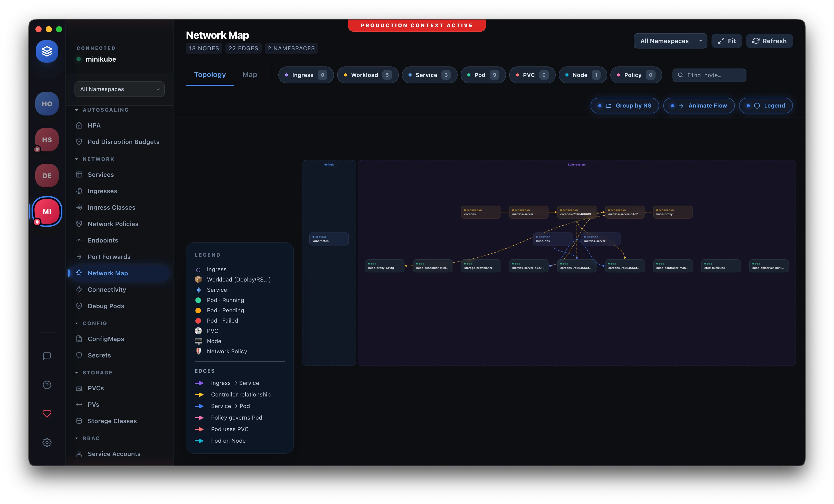834x504 pixels.
Task: Select the DE cluster avatar
Action: (47, 176)
